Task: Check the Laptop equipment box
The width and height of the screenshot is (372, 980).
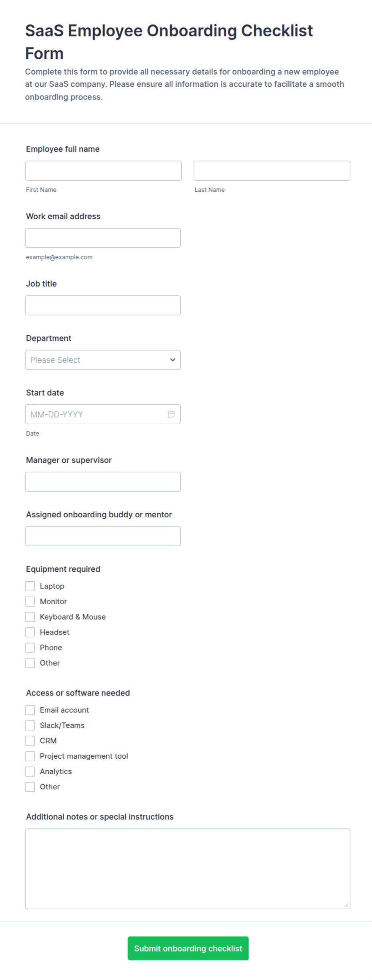Action: pyautogui.click(x=30, y=586)
